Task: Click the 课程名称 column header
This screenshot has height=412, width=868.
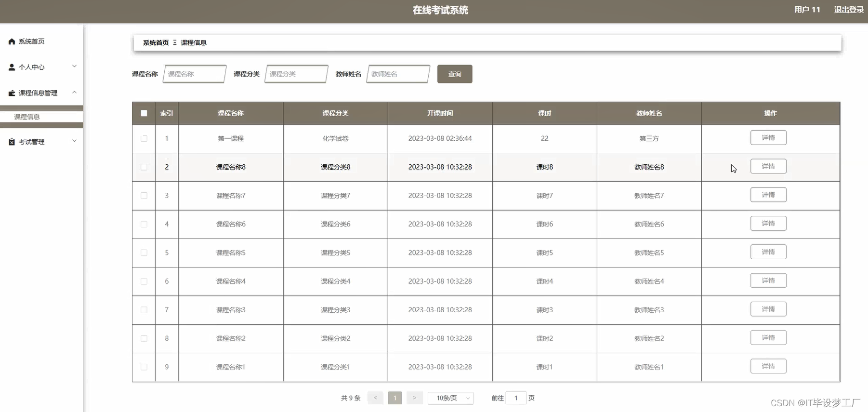Action: click(x=231, y=113)
